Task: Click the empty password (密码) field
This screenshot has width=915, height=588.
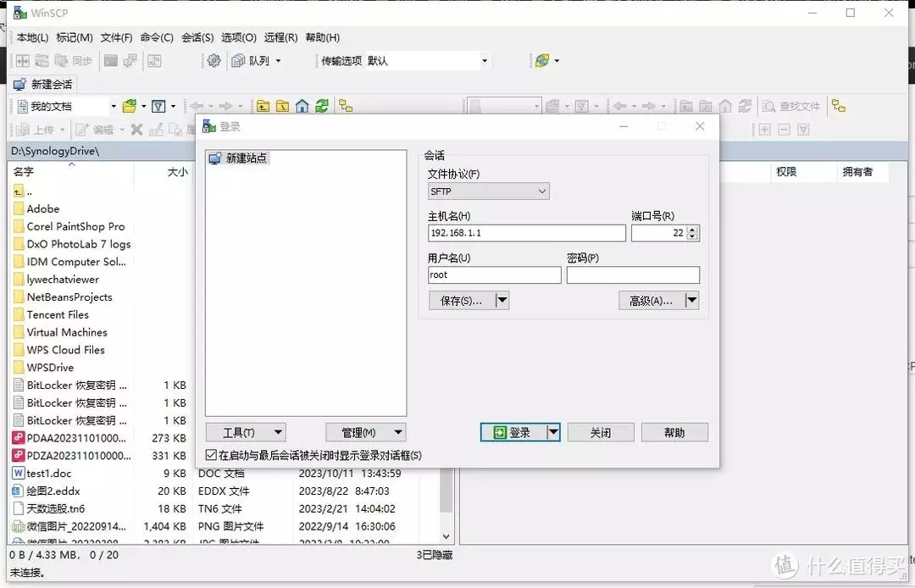Action: pos(633,275)
